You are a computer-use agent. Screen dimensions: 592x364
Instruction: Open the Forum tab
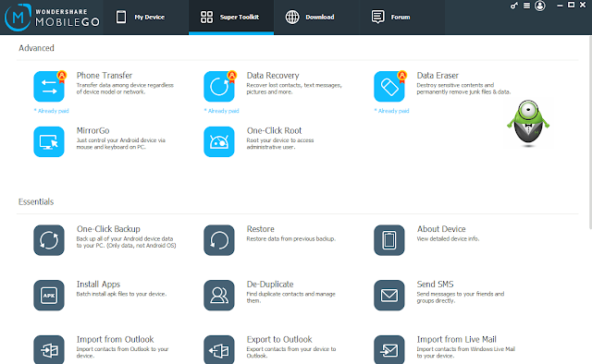click(x=401, y=18)
